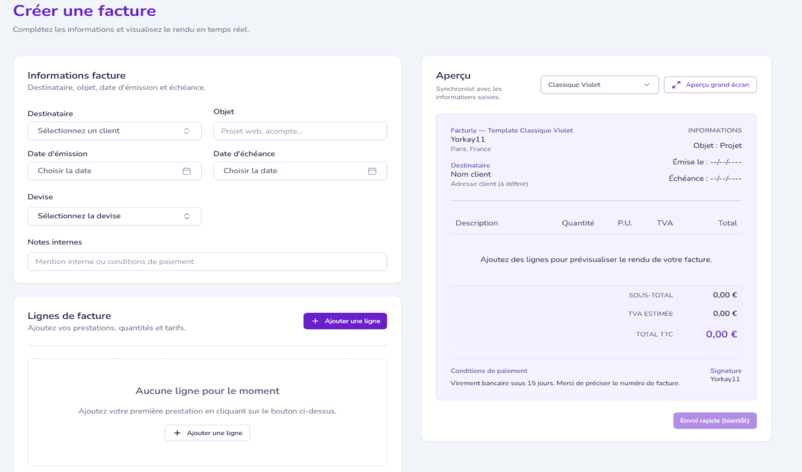The height and width of the screenshot is (472, 802).
Task: Open Aperçu grand écran preview
Action: tap(710, 85)
